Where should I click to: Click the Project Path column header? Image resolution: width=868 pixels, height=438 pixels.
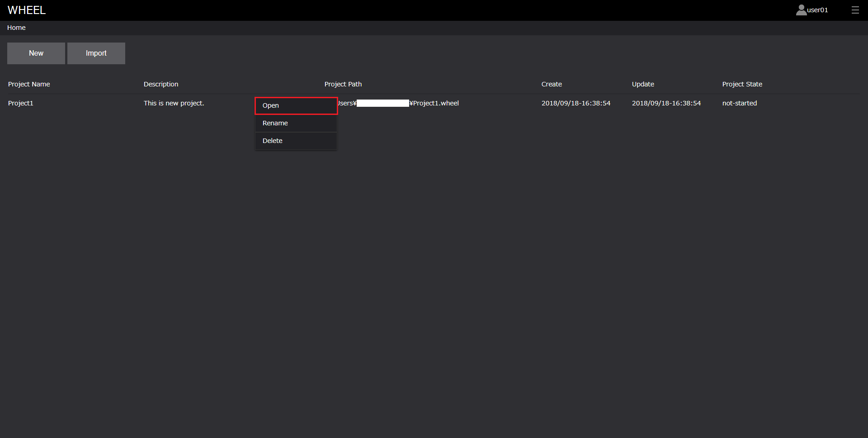pos(343,84)
